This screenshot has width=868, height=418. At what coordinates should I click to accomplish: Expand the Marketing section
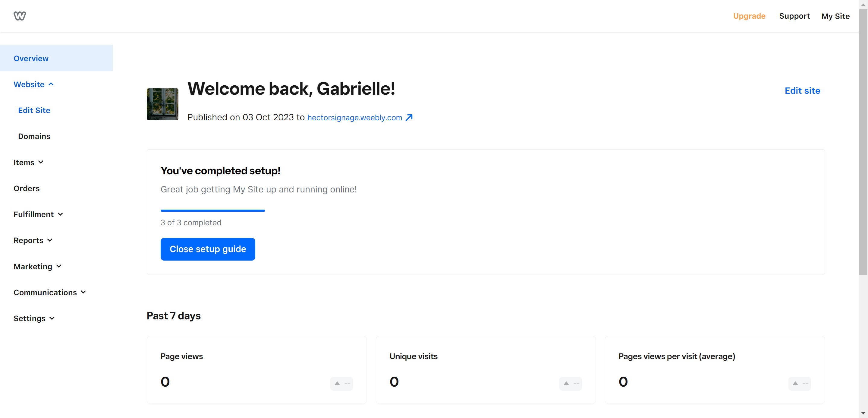(37, 266)
